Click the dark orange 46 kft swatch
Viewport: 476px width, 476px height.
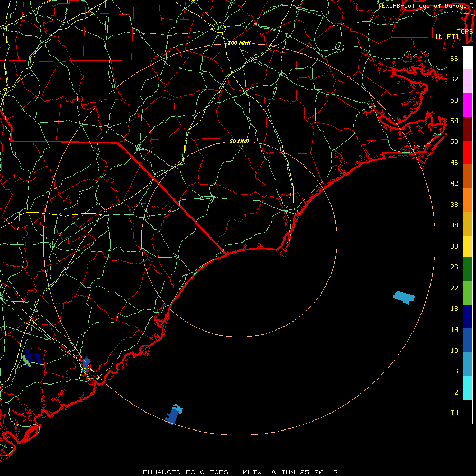click(x=467, y=176)
